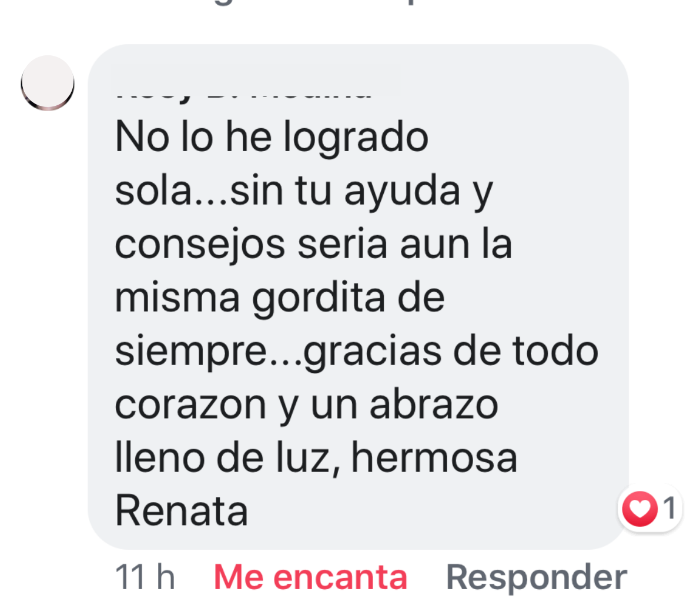
Task: Open the commenter's round profile picture
Action: [48, 83]
